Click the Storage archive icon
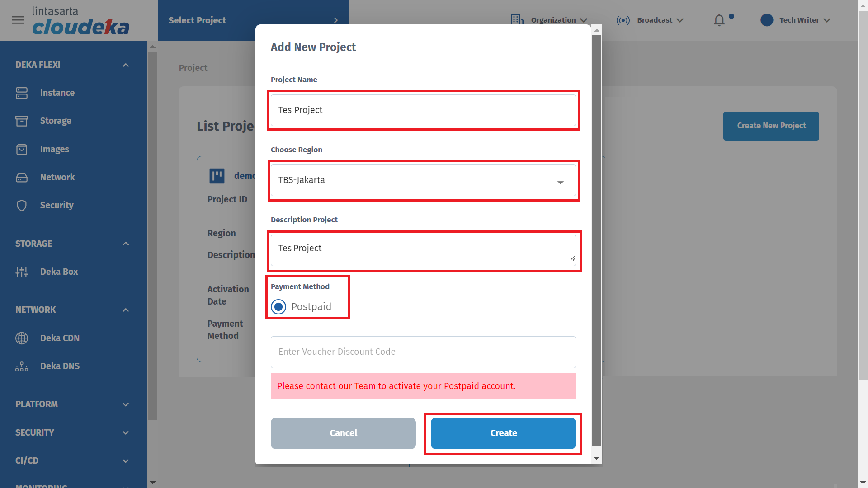Image resolution: width=868 pixels, height=488 pixels. click(22, 121)
